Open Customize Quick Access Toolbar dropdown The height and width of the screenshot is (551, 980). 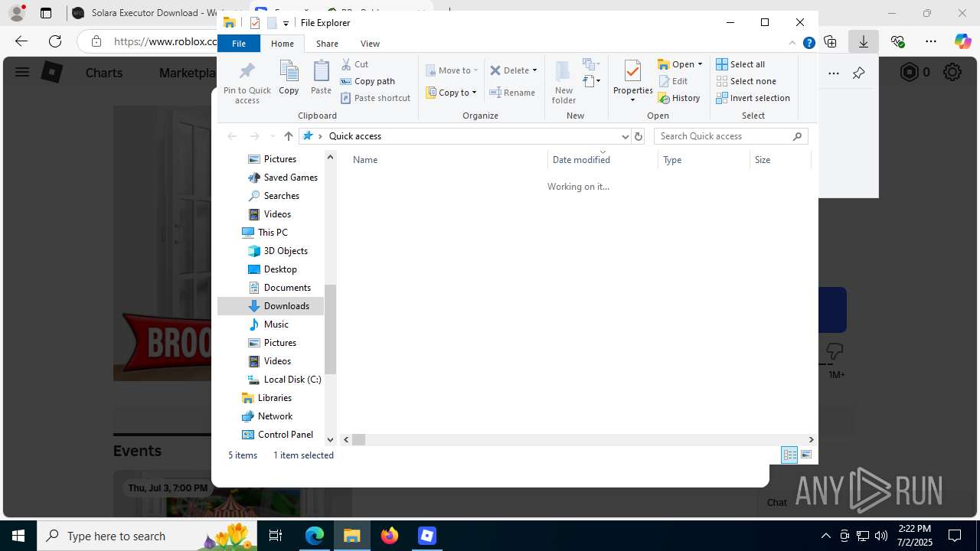coord(286,24)
